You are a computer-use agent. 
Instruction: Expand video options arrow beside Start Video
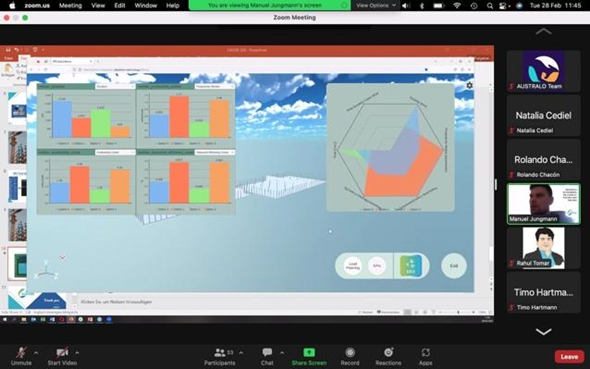(77, 353)
